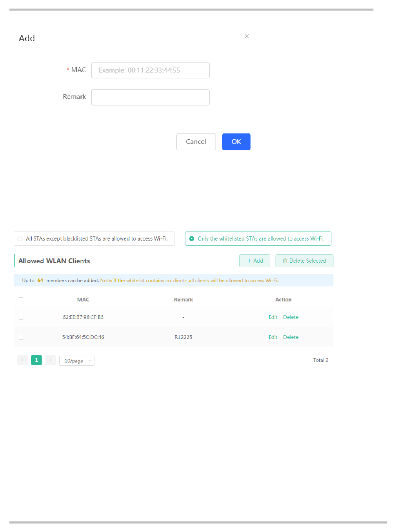
Task: Go to the next page with the right arrow
Action: click(x=50, y=360)
